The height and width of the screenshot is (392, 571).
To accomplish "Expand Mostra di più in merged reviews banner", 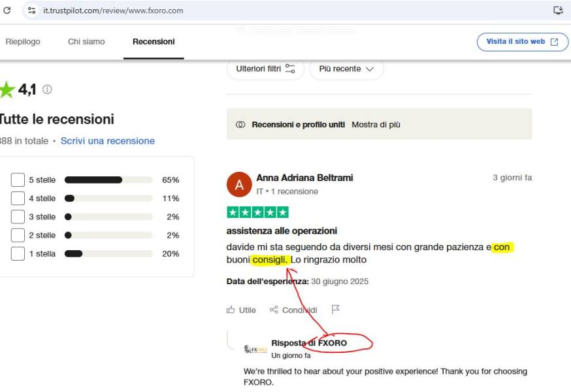I will point(376,125).
